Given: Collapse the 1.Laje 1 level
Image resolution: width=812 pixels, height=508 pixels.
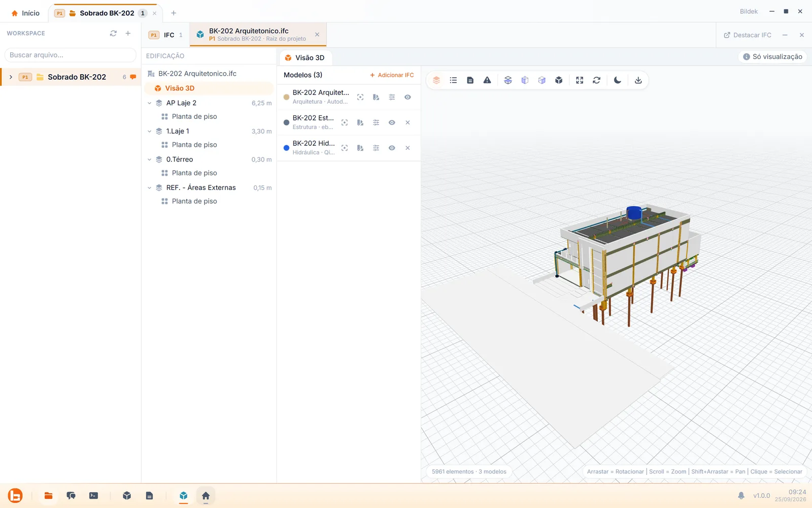Looking at the screenshot, I should (x=149, y=131).
